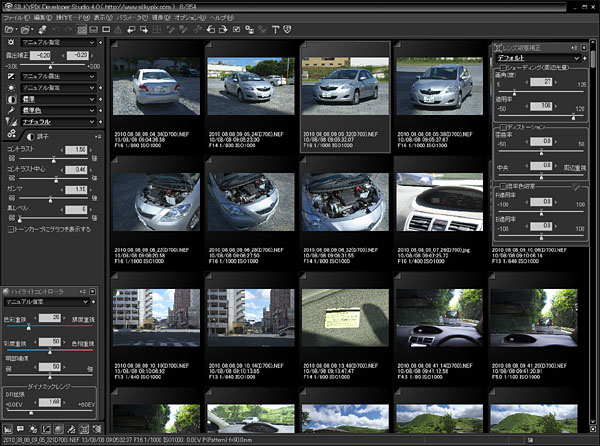Click the open file toolbar icon
Image resolution: width=600 pixels, height=446 pixels.
point(8,29)
